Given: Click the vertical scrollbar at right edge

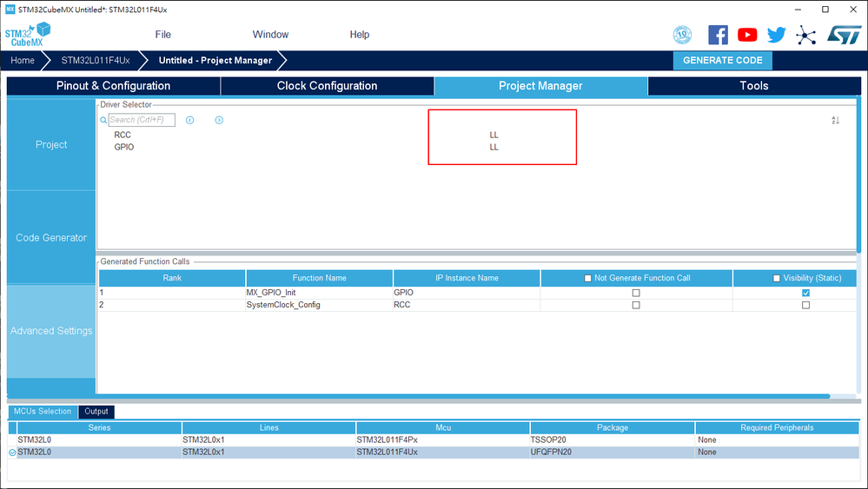Looking at the screenshot, I should pyautogui.click(x=858, y=175).
